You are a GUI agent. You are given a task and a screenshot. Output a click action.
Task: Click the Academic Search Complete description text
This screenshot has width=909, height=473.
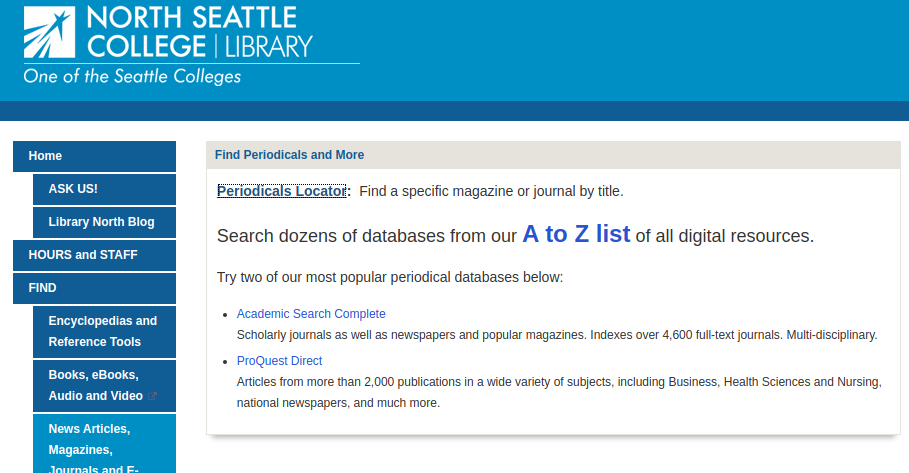click(x=556, y=335)
